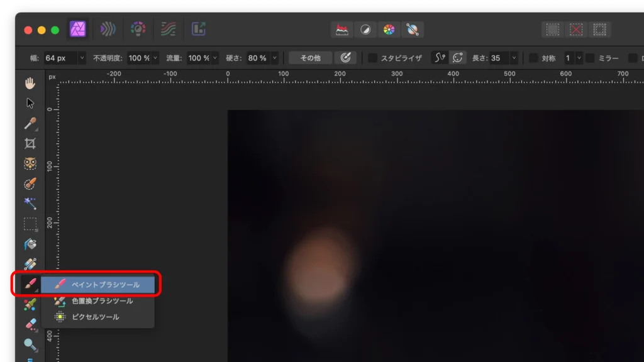Open the Export Persona
This screenshot has height=362, width=644.
click(x=199, y=29)
